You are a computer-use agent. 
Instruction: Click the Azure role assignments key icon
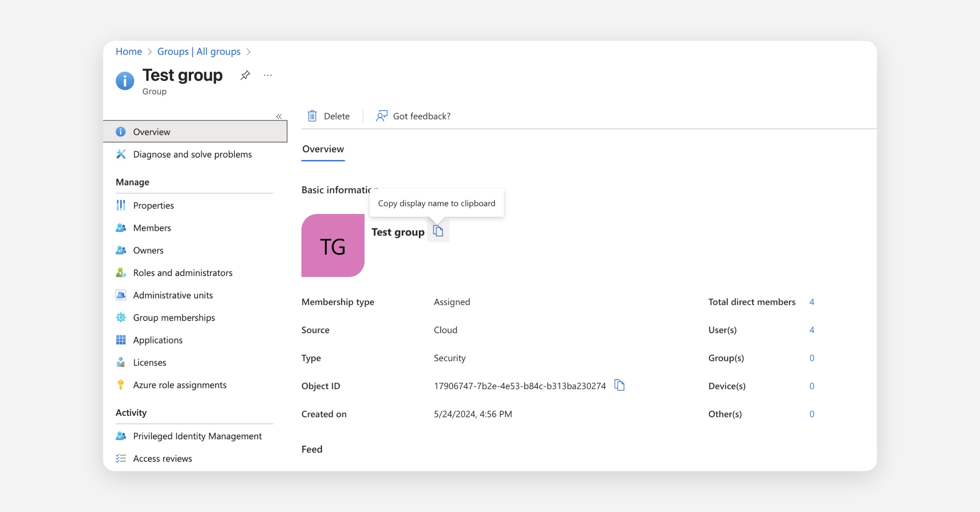121,385
